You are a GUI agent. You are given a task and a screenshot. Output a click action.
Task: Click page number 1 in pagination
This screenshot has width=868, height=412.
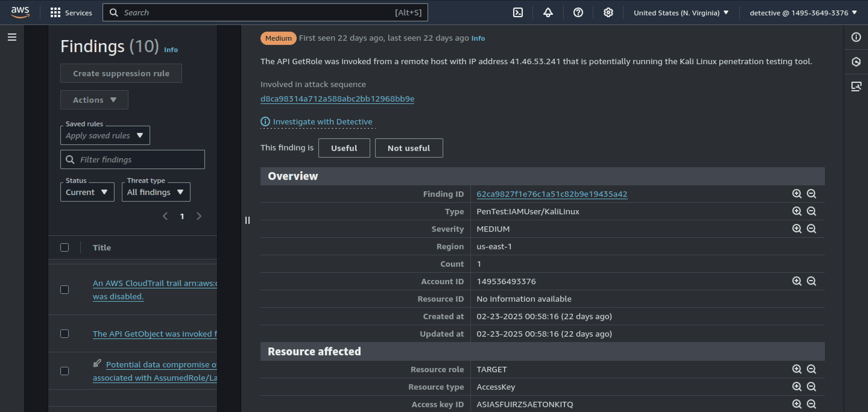(182, 216)
